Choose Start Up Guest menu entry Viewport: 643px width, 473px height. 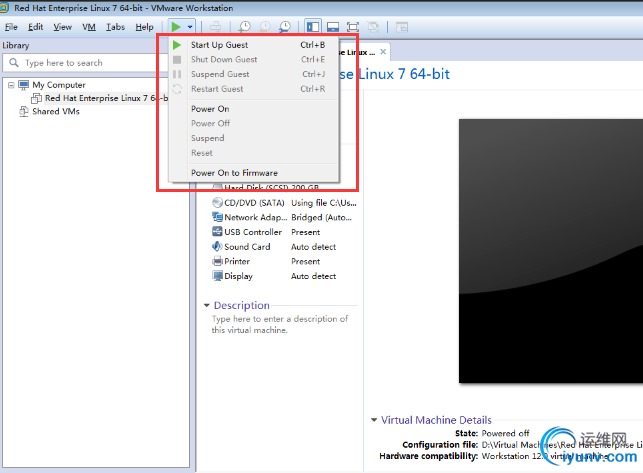(x=254, y=45)
